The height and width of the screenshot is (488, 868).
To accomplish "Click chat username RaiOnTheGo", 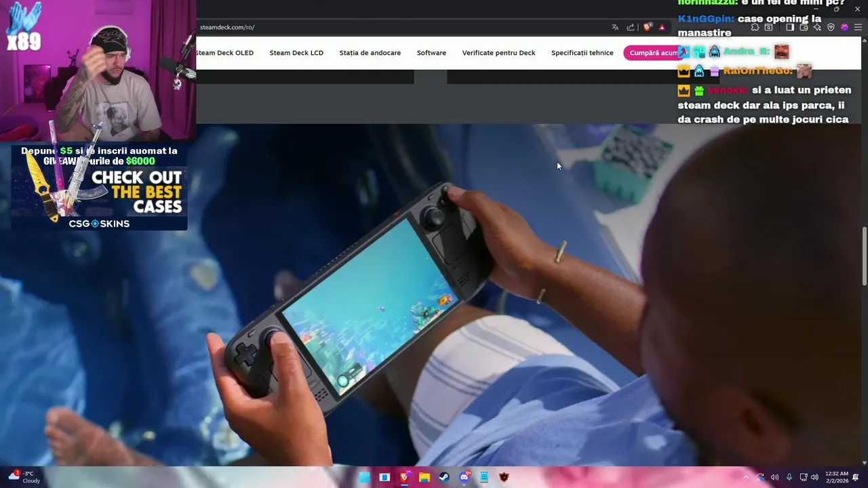I will [x=757, y=70].
